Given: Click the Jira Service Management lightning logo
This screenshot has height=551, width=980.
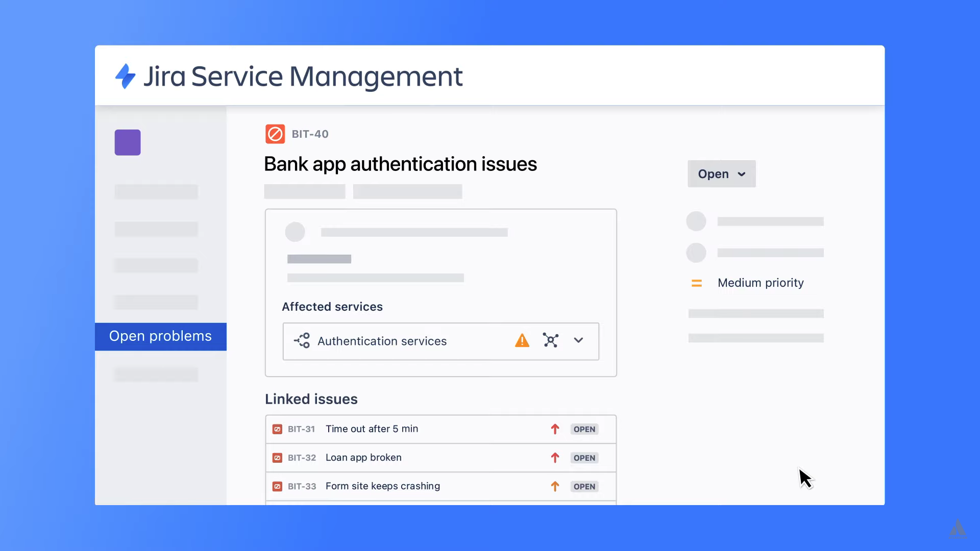Looking at the screenshot, I should click(125, 76).
